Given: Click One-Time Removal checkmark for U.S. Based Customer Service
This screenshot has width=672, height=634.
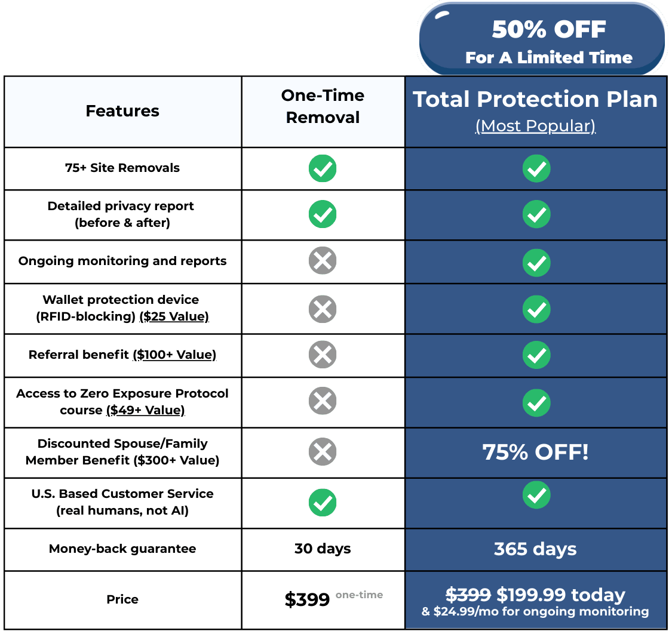Looking at the screenshot, I should [323, 503].
